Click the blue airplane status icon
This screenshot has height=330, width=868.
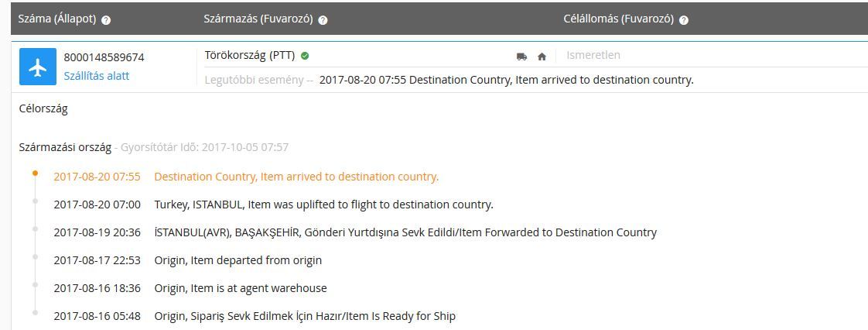38,67
